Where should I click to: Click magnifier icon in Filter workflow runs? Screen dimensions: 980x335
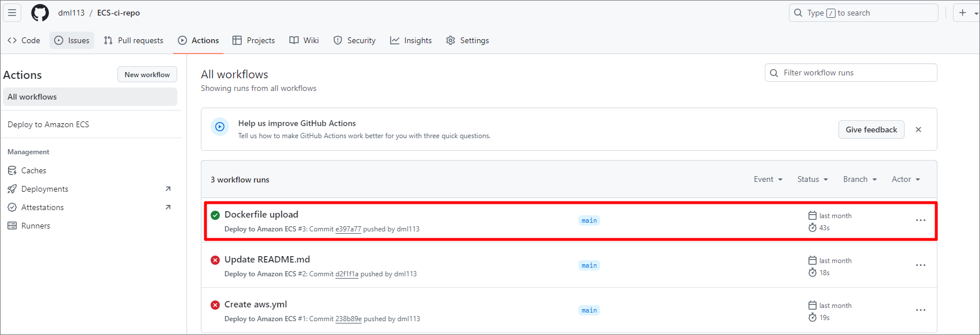(x=774, y=73)
